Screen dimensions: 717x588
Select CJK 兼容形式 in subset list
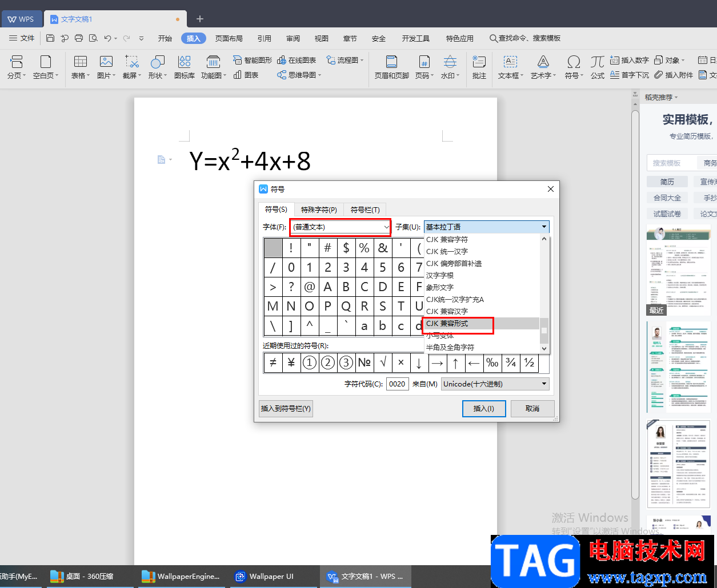tap(482, 324)
